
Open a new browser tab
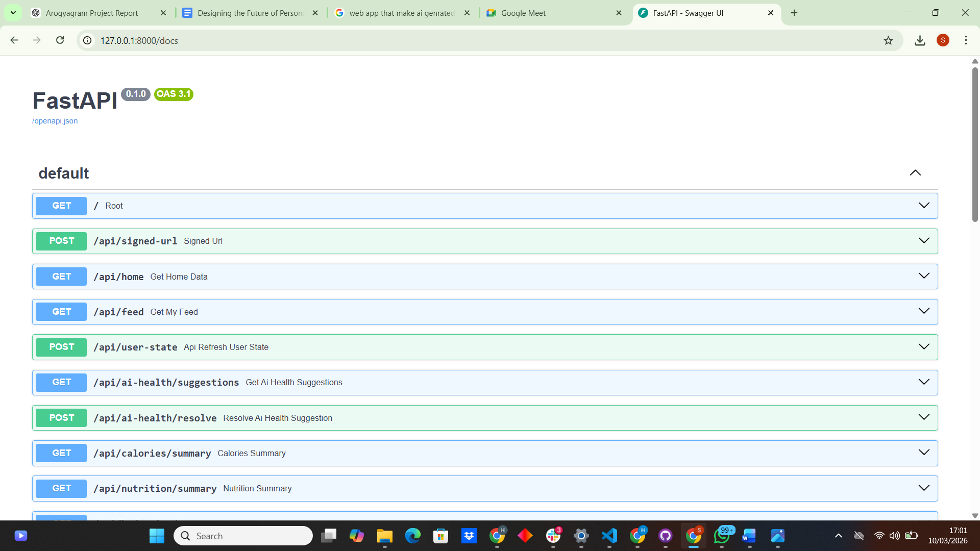[794, 13]
